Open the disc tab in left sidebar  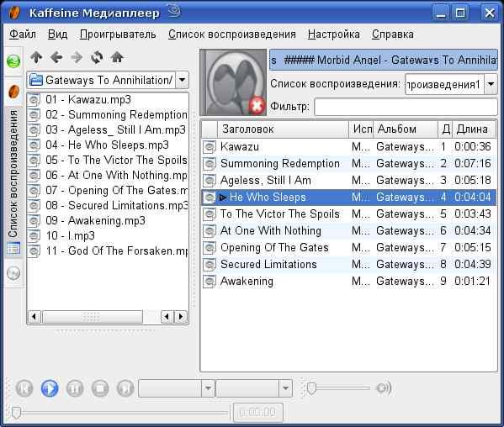[x=13, y=273]
